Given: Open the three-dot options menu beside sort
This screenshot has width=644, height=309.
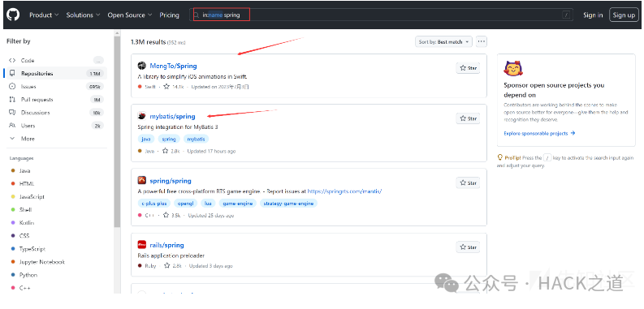Looking at the screenshot, I should coord(482,42).
